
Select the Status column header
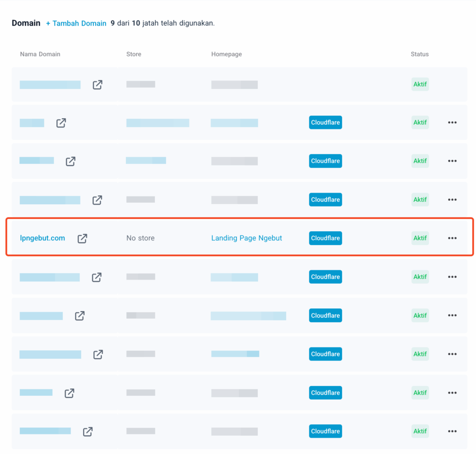point(419,54)
